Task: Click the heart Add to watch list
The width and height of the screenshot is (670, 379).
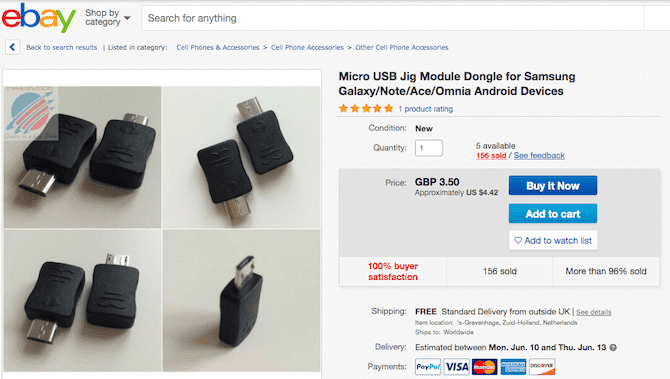Action: pos(553,240)
